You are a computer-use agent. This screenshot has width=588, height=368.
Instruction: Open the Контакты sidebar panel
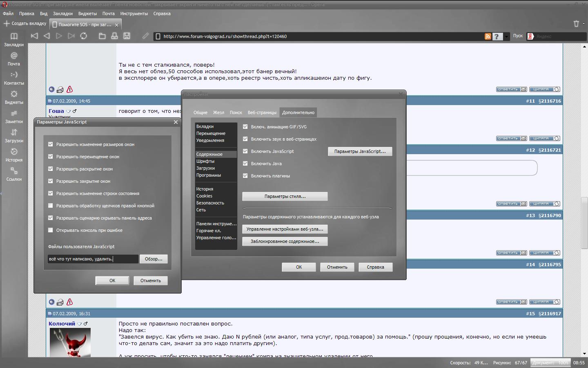pos(14,78)
